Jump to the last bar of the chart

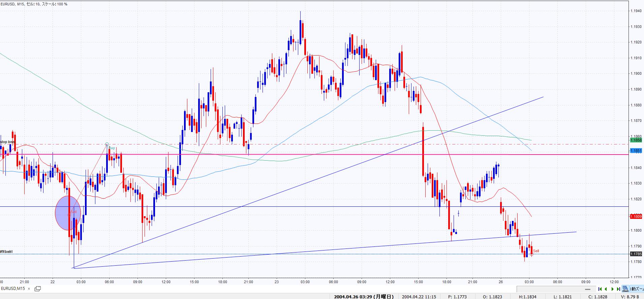pos(618,289)
